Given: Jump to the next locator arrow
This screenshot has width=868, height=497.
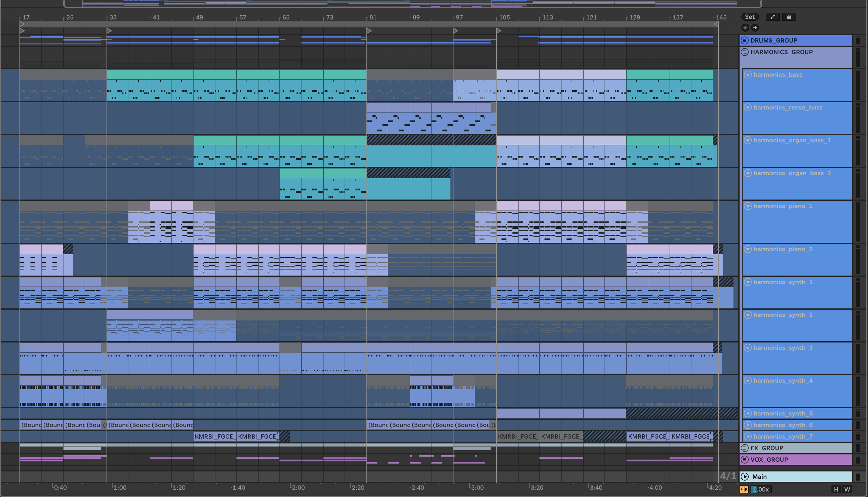Looking at the screenshot, I should point(755,28).
